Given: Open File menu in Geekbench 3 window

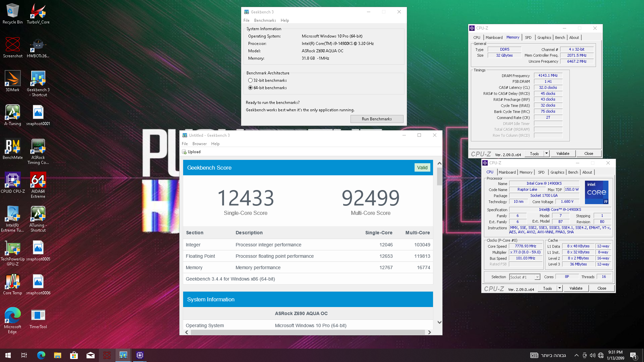Looking at the screenshot, I should 247,20.
